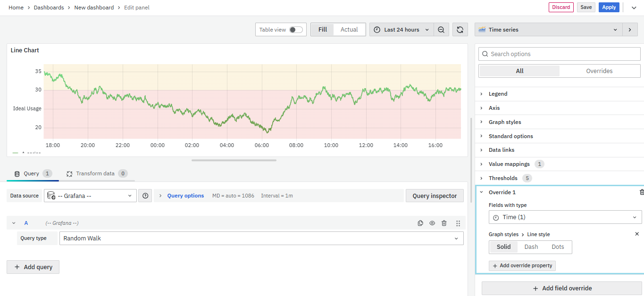Duplicate query A with the copy icon
Viewport: 644px width, 296px height.
(x=420, y=223)
